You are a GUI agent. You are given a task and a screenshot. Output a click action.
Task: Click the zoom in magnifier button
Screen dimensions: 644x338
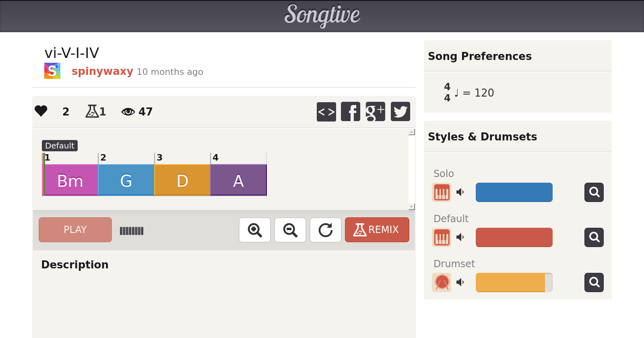point(255,230)
